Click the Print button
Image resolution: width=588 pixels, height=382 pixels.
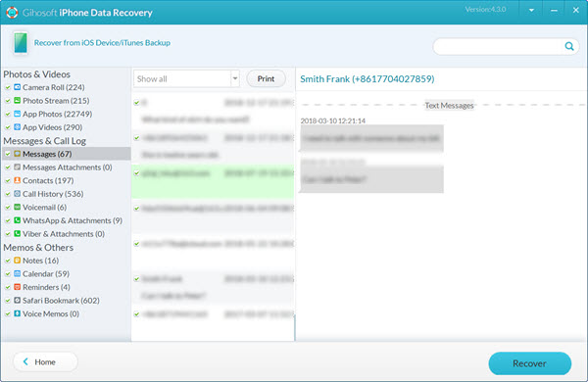click(266, 78)
